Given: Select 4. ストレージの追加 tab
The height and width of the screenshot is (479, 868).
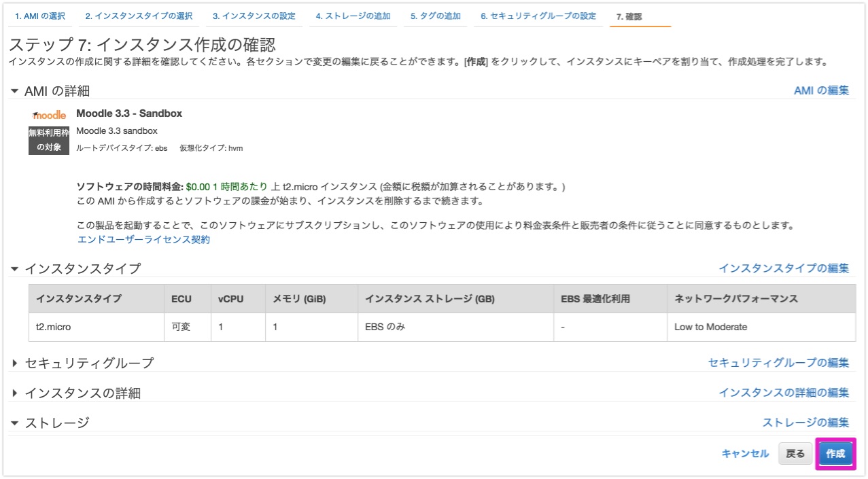Looking at the screenshot, I should pos(352,16).
